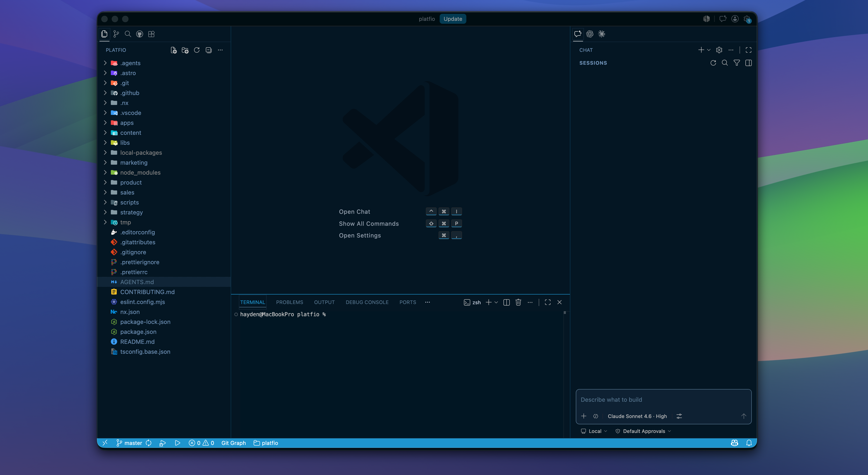The image size is (868, 475).
Task: Open Copilot status icon in status bar
Action: (735, 443)
